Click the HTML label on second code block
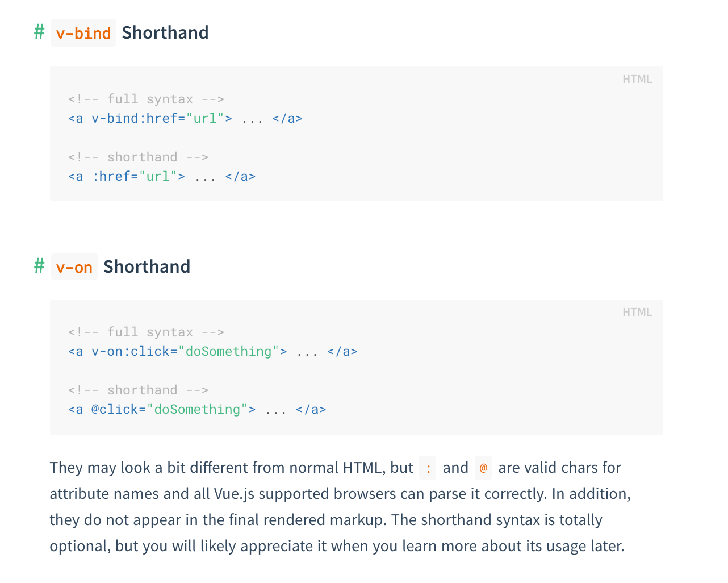The width and height of the screenshot is (728, 583). [x=637, y=312]
